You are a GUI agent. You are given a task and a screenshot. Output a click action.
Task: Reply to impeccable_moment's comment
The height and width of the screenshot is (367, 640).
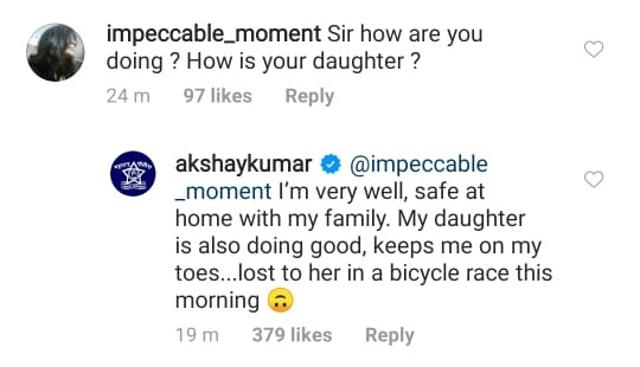point(309,97)
